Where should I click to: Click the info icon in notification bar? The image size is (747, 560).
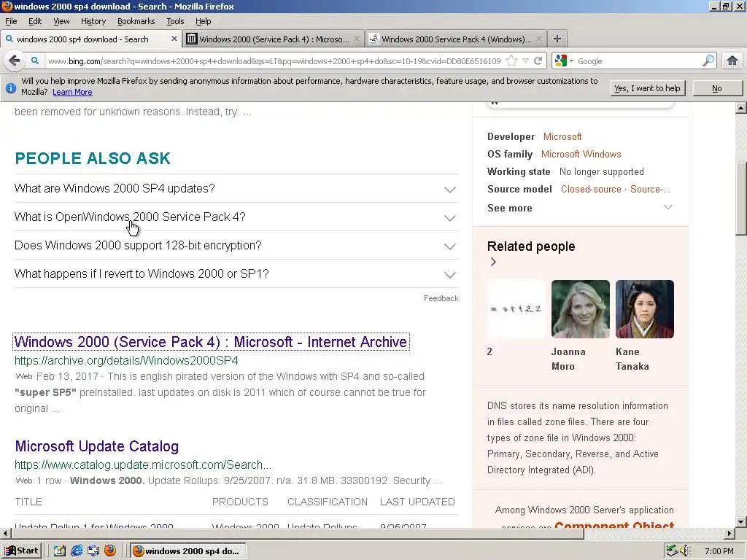10,87
